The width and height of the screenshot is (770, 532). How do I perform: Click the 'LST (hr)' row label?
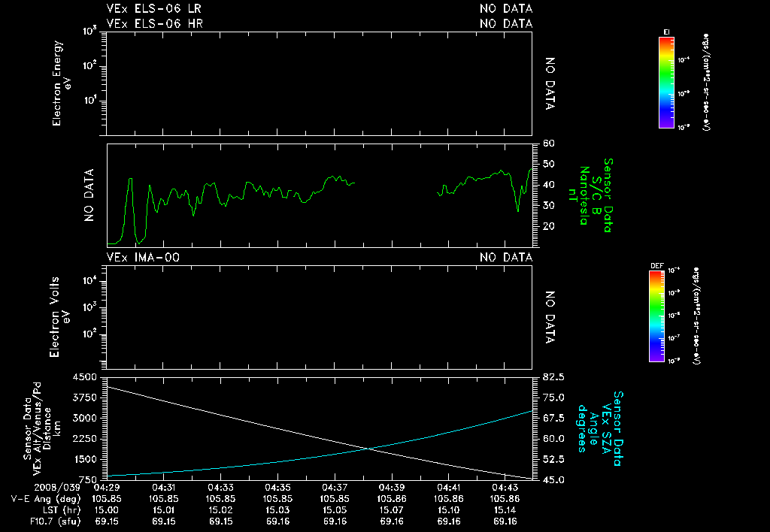60,510
